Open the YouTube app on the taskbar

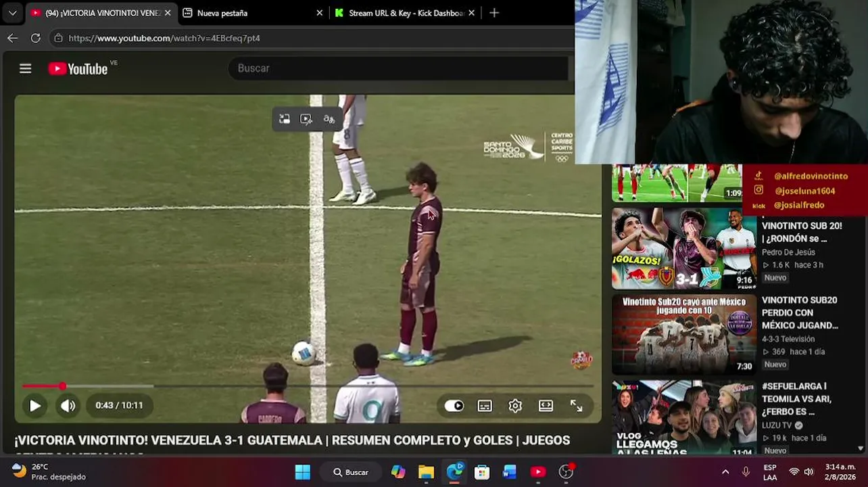pyautogui.click(x=538, y=472)
